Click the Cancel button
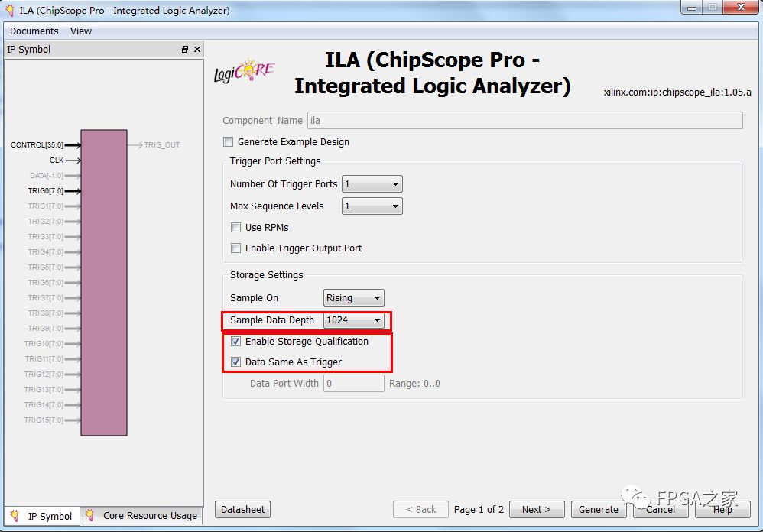This screenshot has height=532, width=763. (661, 509)
